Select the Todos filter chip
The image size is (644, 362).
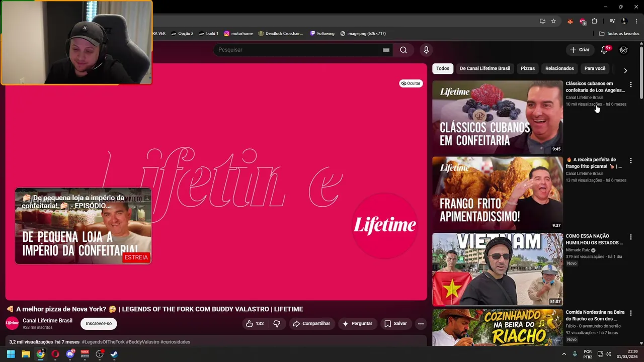(x=443, y=68)
